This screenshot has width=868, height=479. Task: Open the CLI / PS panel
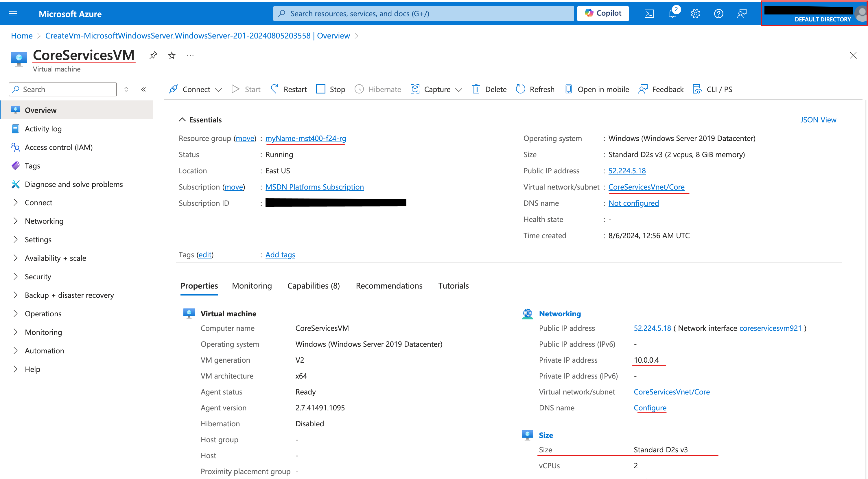[712, 89]
